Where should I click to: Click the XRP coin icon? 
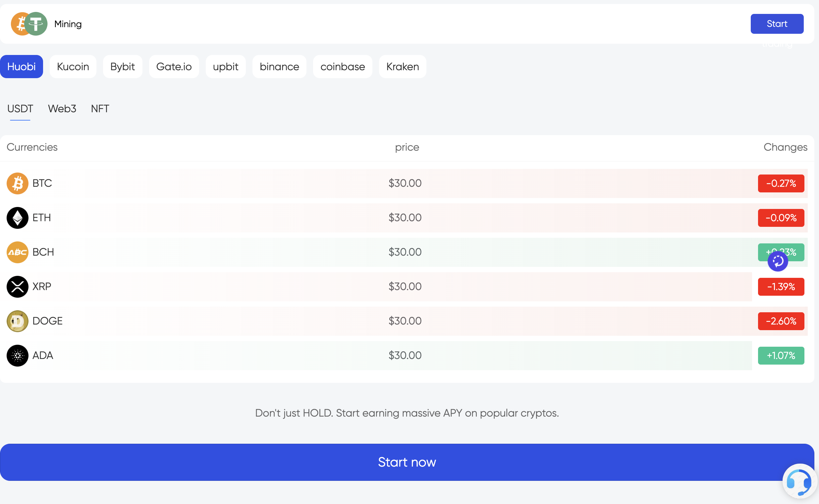point(17,287)
